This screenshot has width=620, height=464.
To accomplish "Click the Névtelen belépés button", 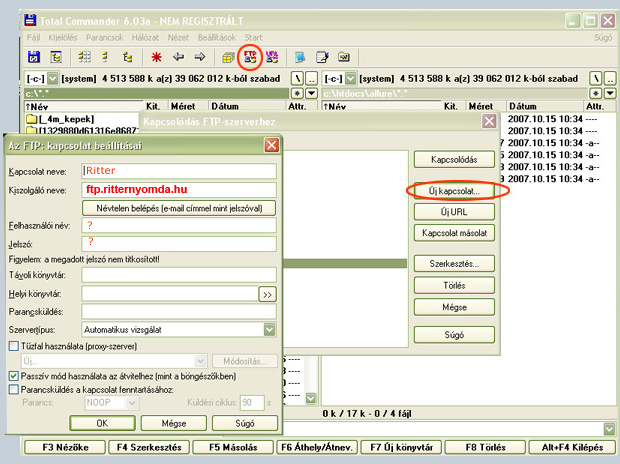I will [x=179, y=208].
